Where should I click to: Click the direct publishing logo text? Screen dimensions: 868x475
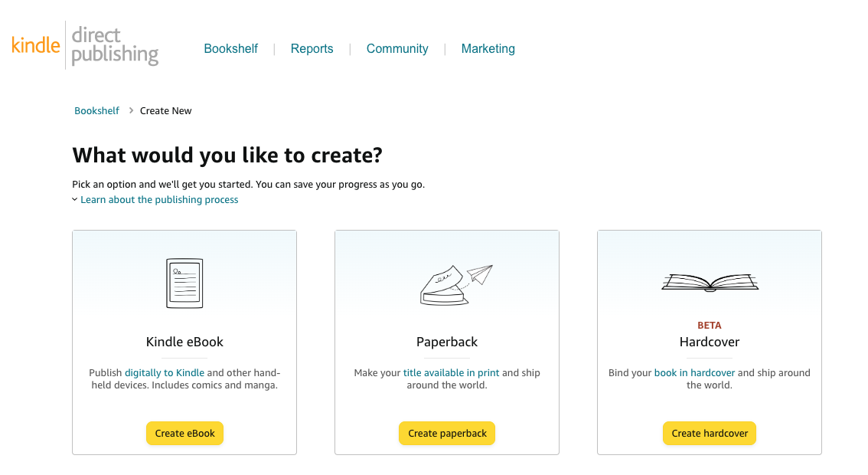pos(115,45)
